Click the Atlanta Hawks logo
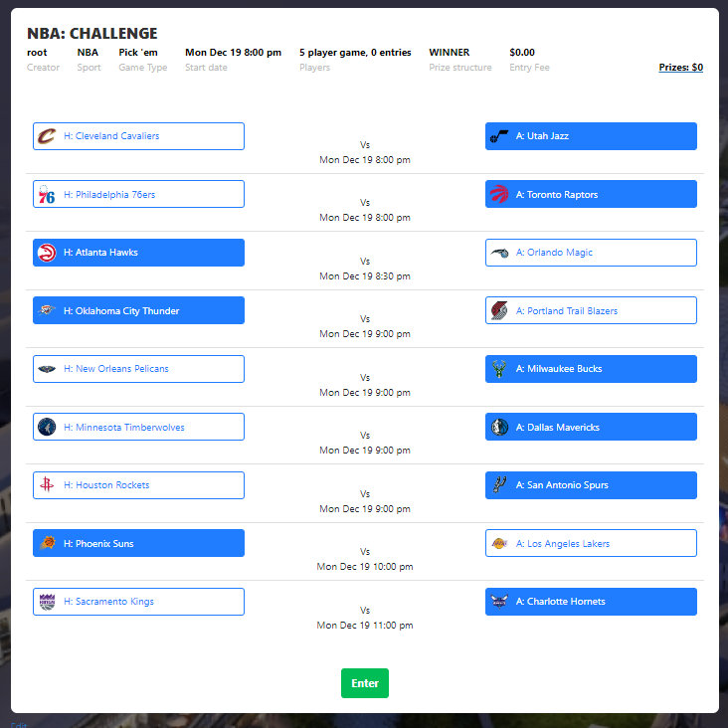728x728 pixels. 47,253
